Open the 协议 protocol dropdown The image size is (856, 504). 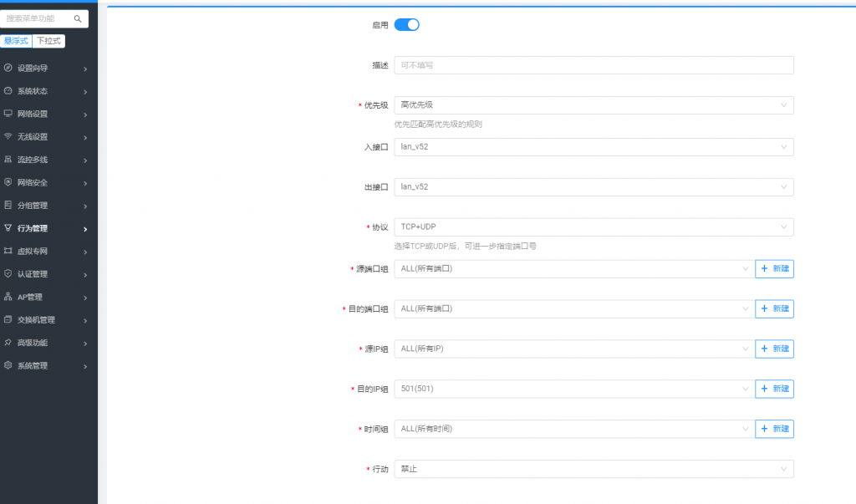click(x=594, y=227)
